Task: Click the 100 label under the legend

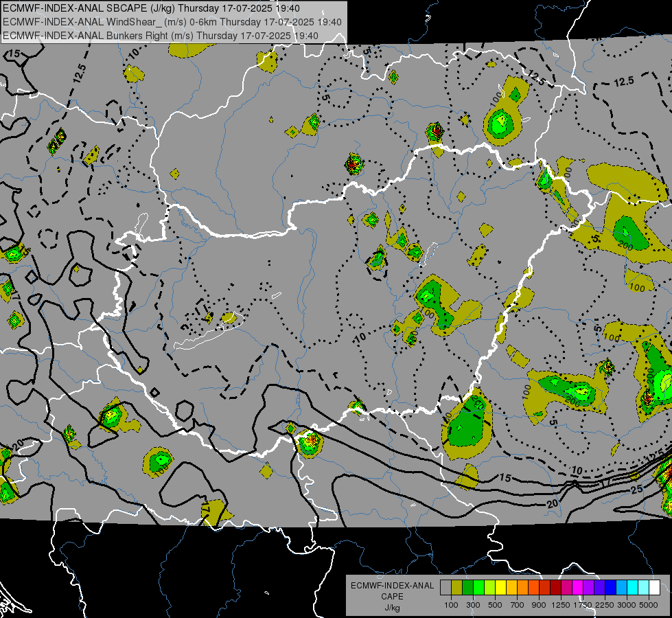Action: click(x=451, y=605)
